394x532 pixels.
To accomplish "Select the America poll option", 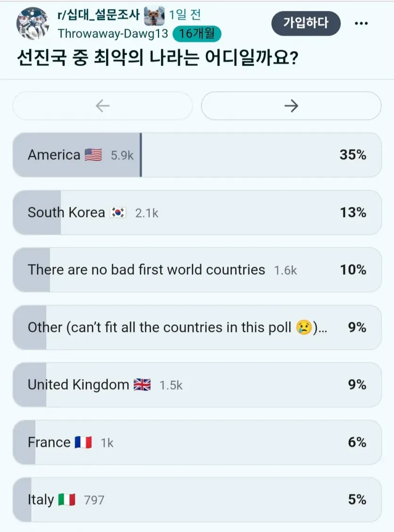I will click(x=197, y=155).
